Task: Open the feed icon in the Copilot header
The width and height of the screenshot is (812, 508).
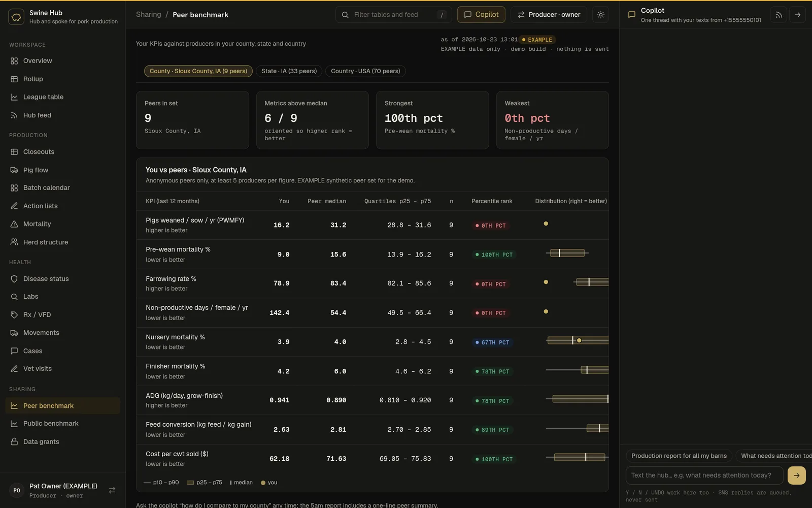Action: 779,15
